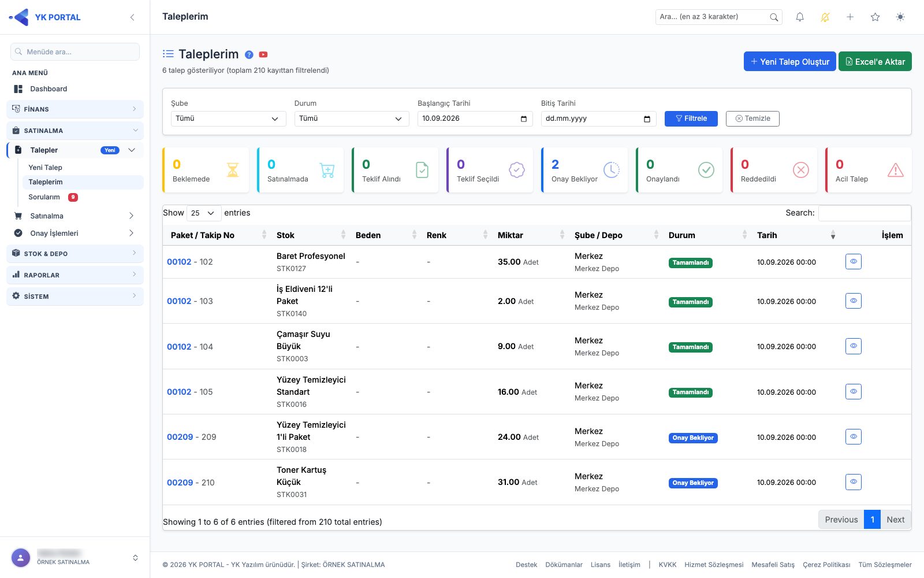Screen dimensions: 924x578
Task: Open user account switcher at sidebar bottom
Action: pyautogui.click(x=75, y=558)
